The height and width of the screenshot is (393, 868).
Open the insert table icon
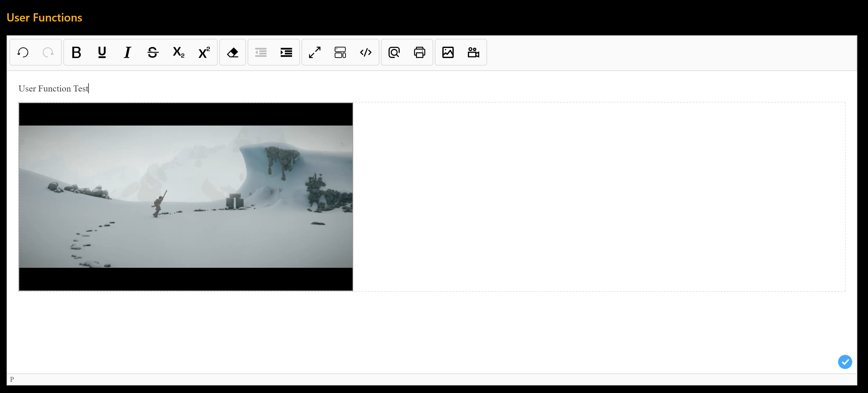point(340,52)
